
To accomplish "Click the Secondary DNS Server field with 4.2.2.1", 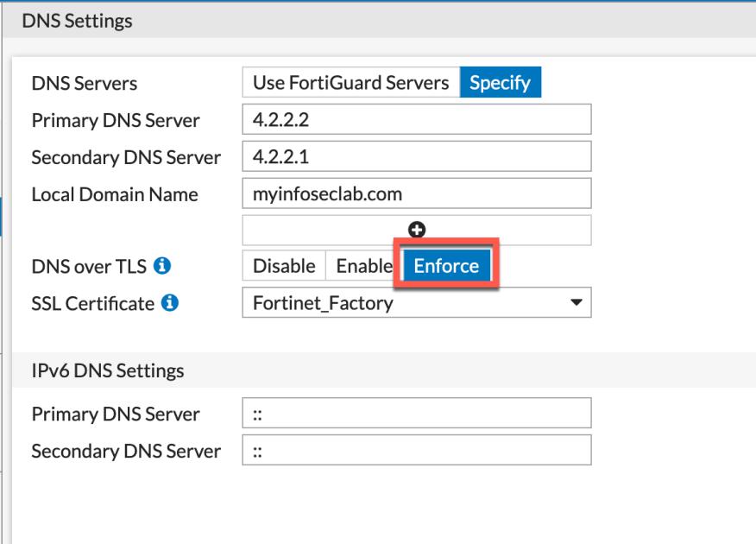I will [x=417, y=156].
